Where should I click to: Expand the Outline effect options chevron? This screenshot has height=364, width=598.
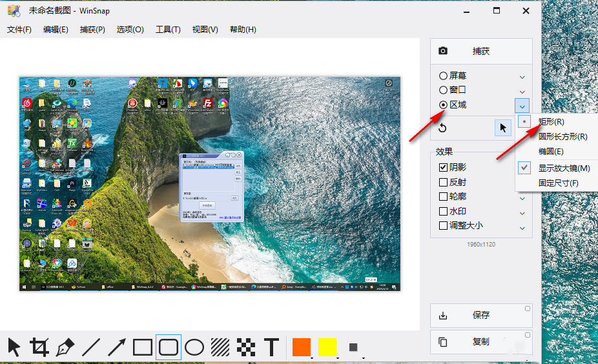pyautogui.click(x=522, y=199)
